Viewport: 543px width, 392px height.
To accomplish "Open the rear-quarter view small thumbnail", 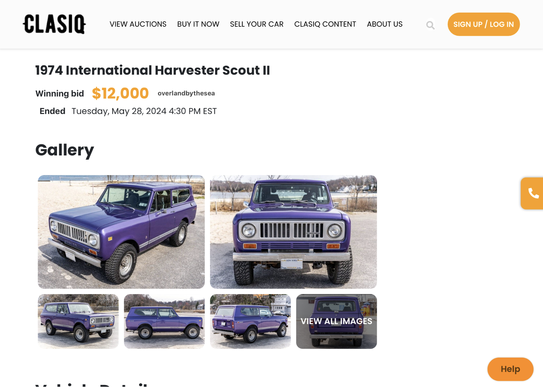I will (250, 321).
